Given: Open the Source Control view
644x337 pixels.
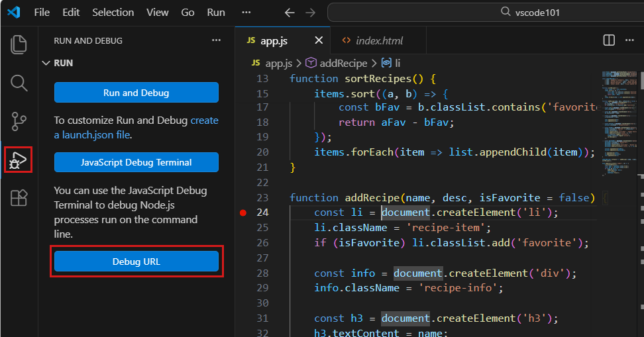Looking at the screenshot, I should pos(19,121).
